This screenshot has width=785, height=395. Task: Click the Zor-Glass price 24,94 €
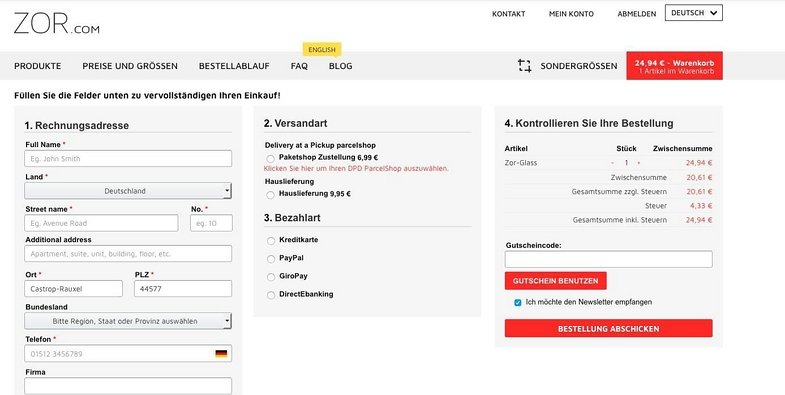tap(699, 163)
